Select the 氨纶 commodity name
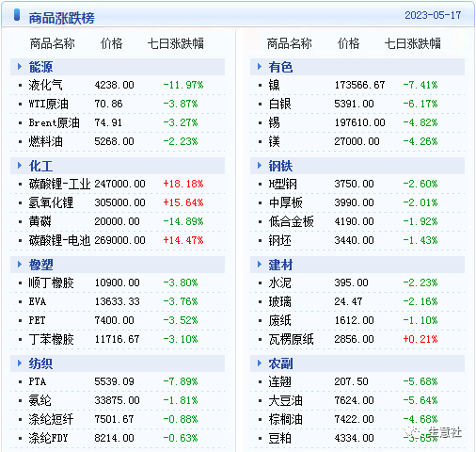 click(40, 400)
